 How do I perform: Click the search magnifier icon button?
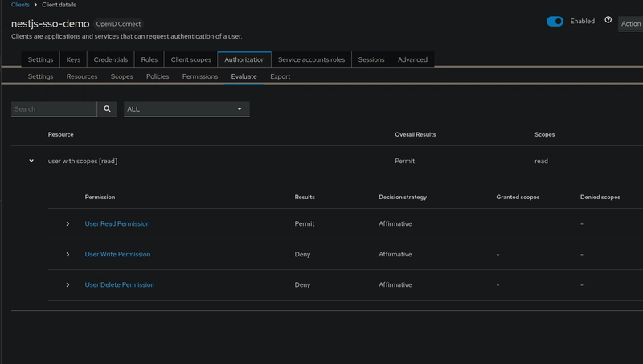pos(107,109)
